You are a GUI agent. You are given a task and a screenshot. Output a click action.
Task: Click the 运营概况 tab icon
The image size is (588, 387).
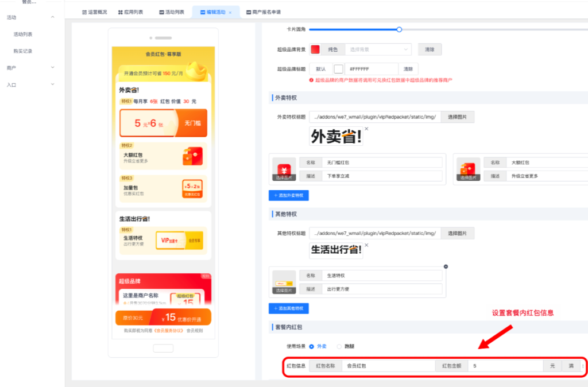point(84,12)
